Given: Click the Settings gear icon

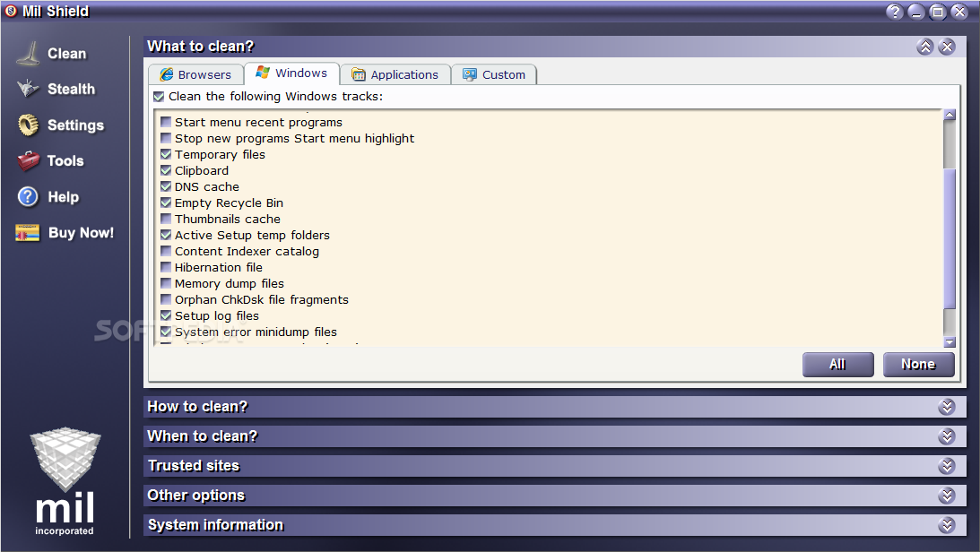Looking at the screenshot, I should (x=28, y=125).
